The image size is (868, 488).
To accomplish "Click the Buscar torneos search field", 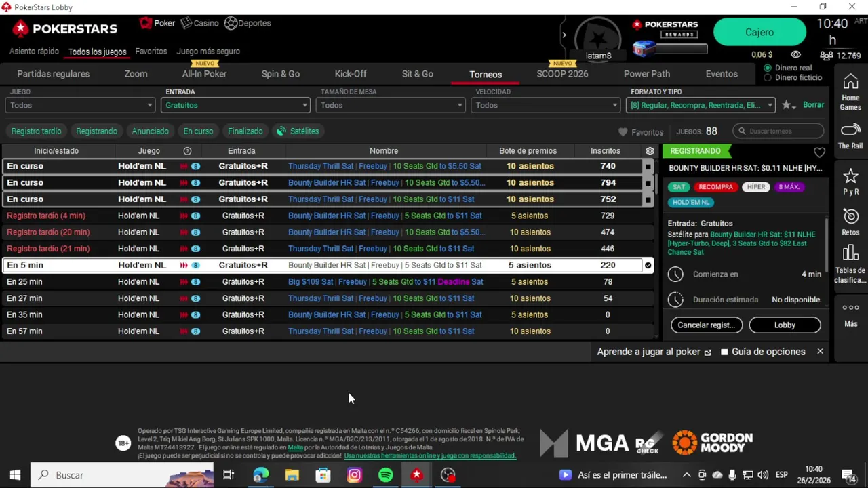I will click(778, 131).
